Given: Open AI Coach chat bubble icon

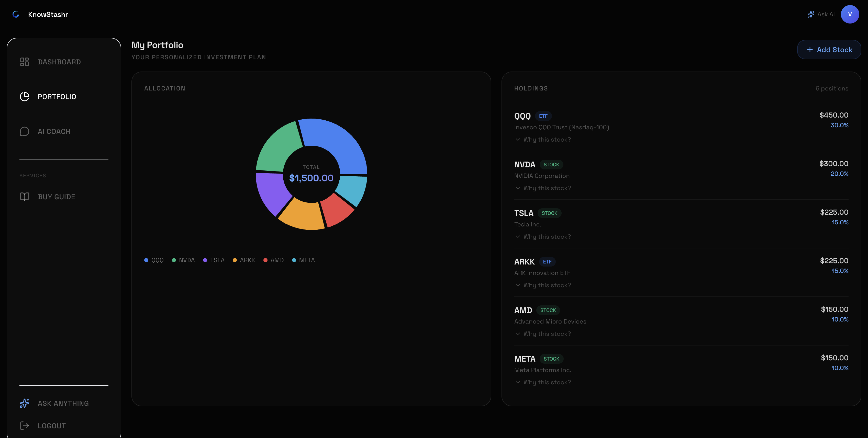Looking at the screenshot, I should (24, 131).
